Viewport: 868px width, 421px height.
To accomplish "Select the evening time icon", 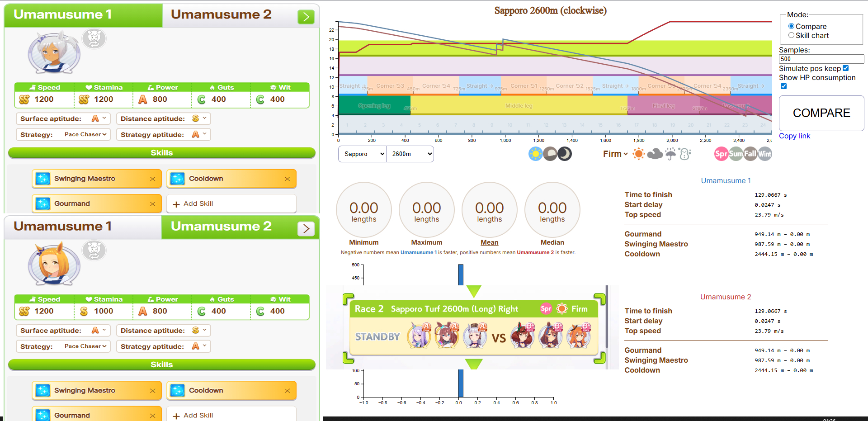I will point(550,154).
